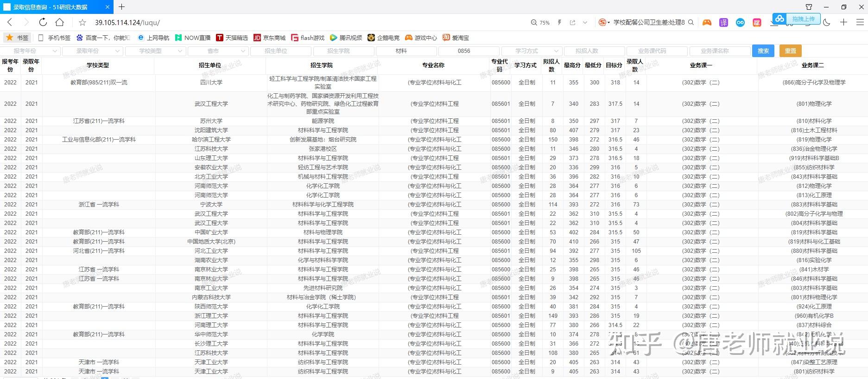Click the 业务课名称 filter input
Viewport: 868px width, 379px height.
(719, 51)
